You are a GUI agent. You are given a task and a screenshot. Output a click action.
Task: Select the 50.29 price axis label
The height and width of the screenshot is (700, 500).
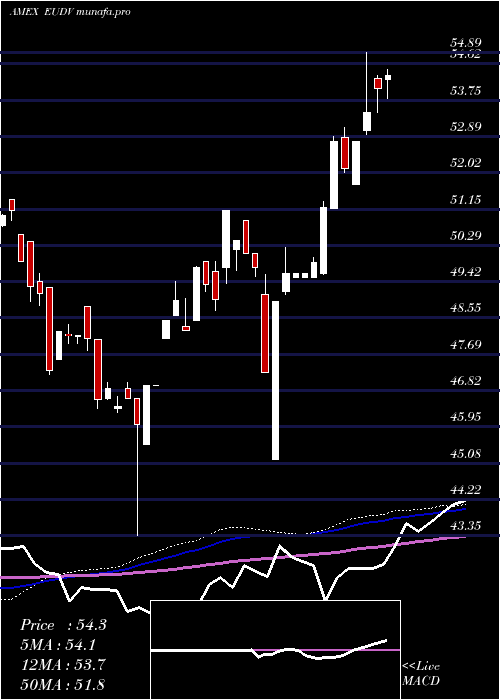tap(465, 235)
